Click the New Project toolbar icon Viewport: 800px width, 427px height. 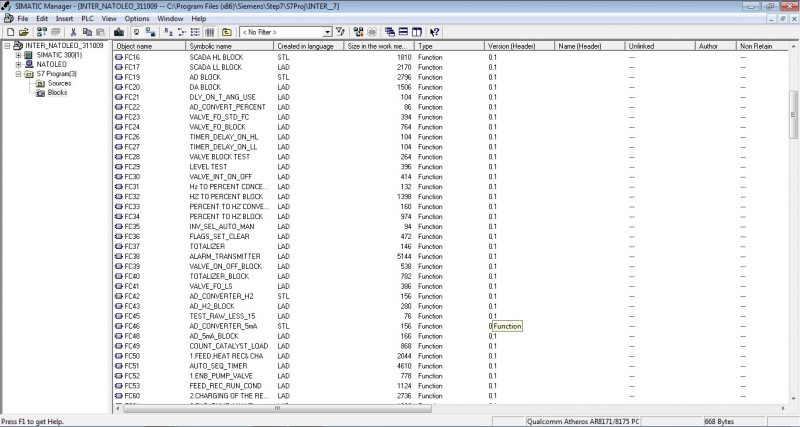point(8,32)
